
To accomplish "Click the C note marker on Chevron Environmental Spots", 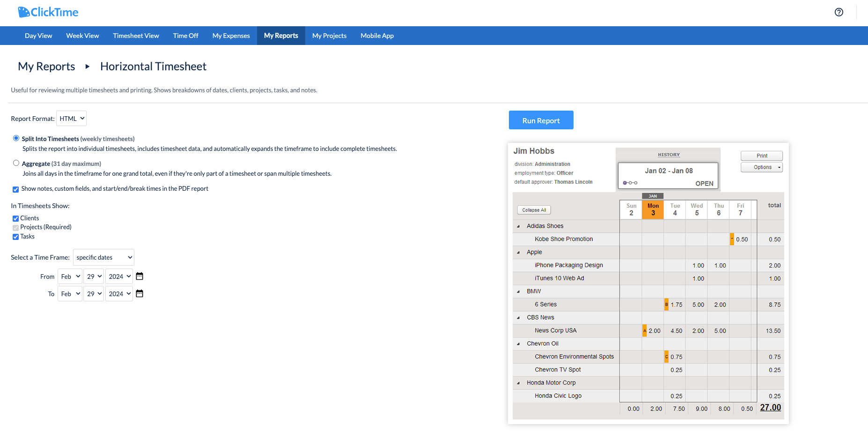I will point(666,357).
